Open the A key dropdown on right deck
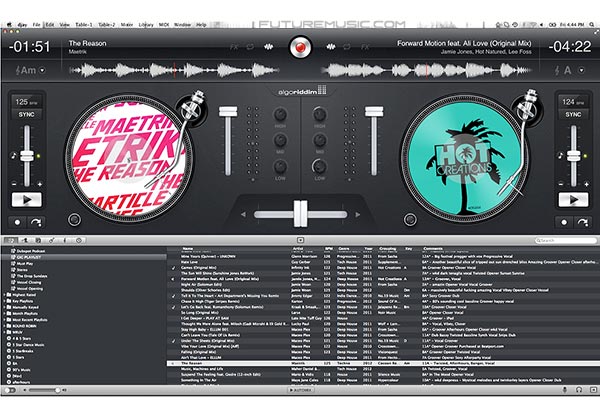This screenshot has height=400, width=600. point(582,70)
